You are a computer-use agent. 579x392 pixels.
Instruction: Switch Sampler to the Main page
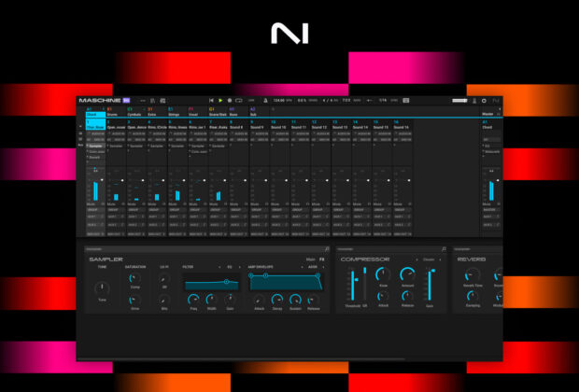pyautogui.click(x=311, y=259)
